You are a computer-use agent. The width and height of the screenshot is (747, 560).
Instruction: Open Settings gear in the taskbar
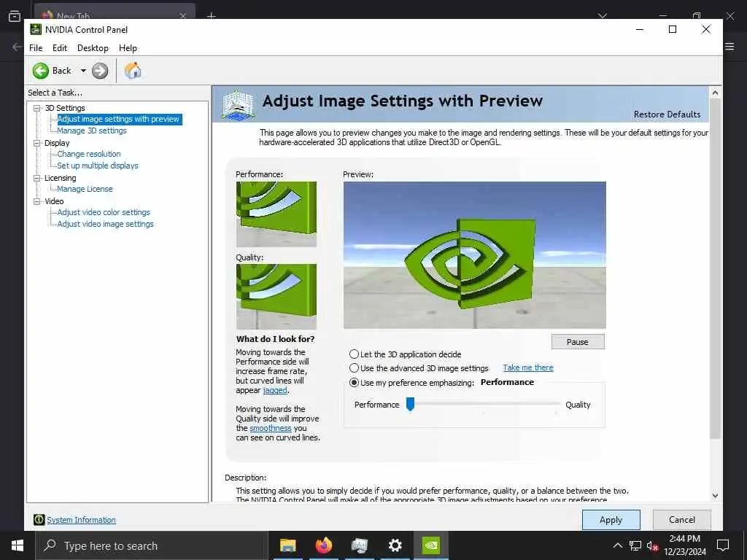tap(395, 545)
